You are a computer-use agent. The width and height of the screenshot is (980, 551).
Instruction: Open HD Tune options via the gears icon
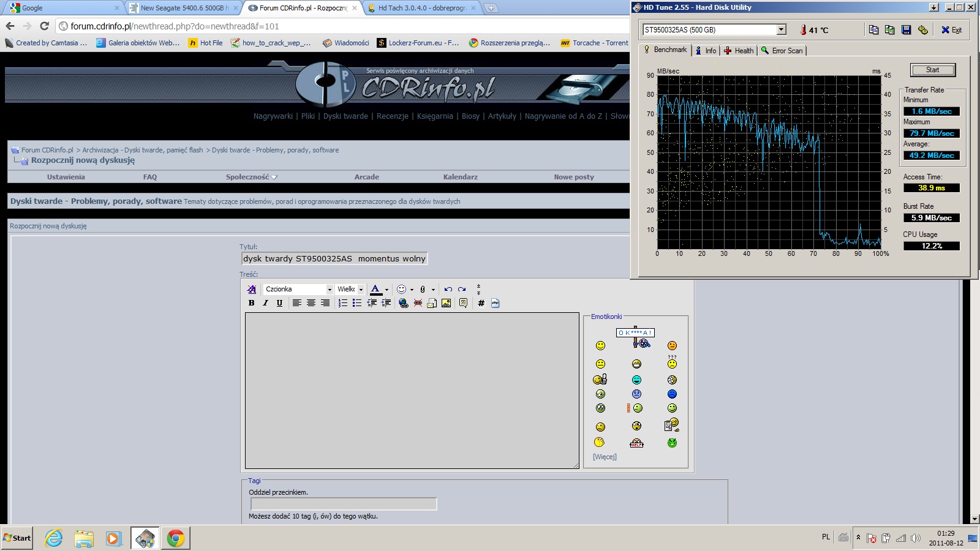[922, 30]
